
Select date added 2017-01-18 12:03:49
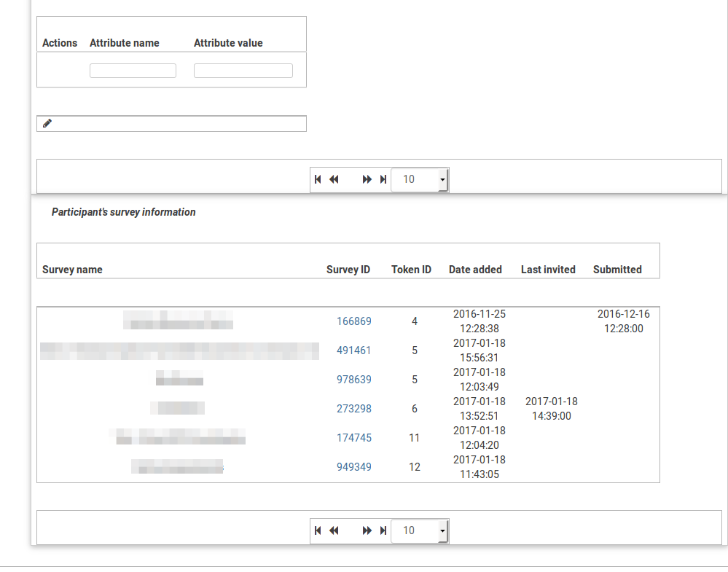point(480,380)
